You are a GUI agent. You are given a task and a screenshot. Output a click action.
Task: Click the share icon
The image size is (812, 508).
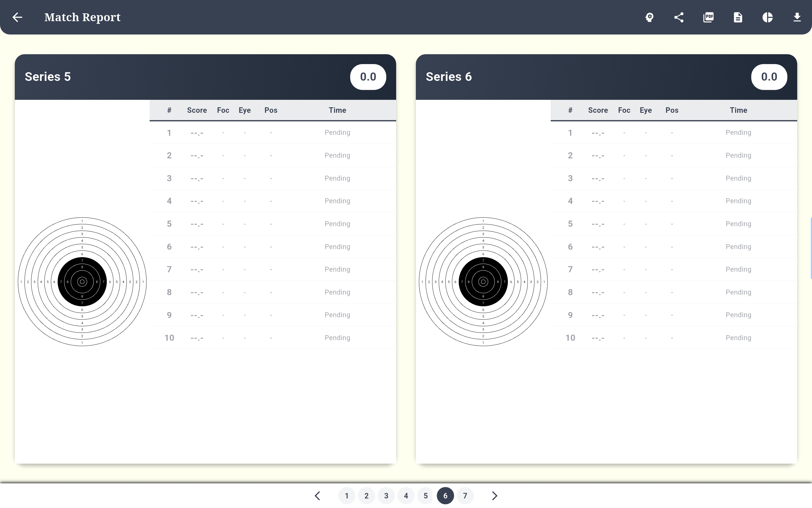tap(679, 17)
